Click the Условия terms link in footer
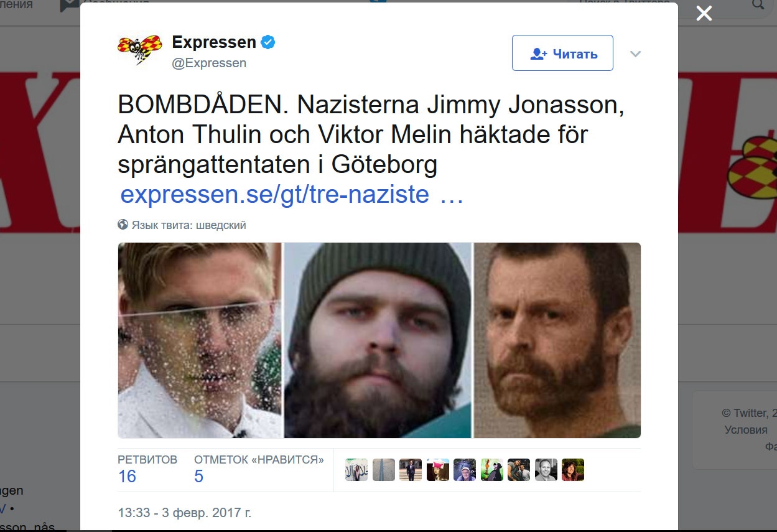Image resolution: width=777 pixels, height=532 pixels. click(746, 430)
